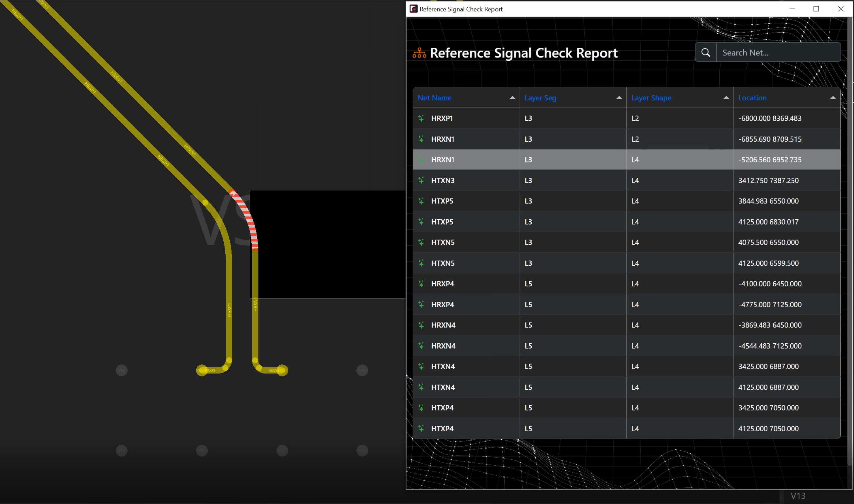Click locate icon for HTXN4 4125.000 row
This screenshot has height=504, width=854.
point(421,387)
